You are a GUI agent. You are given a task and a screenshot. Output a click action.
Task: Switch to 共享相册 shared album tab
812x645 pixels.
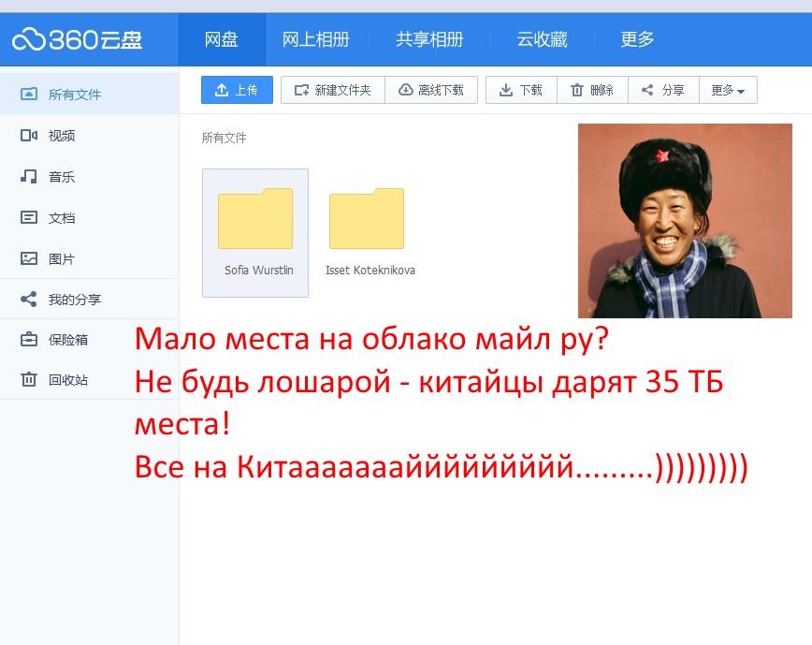tap(429, 39)
